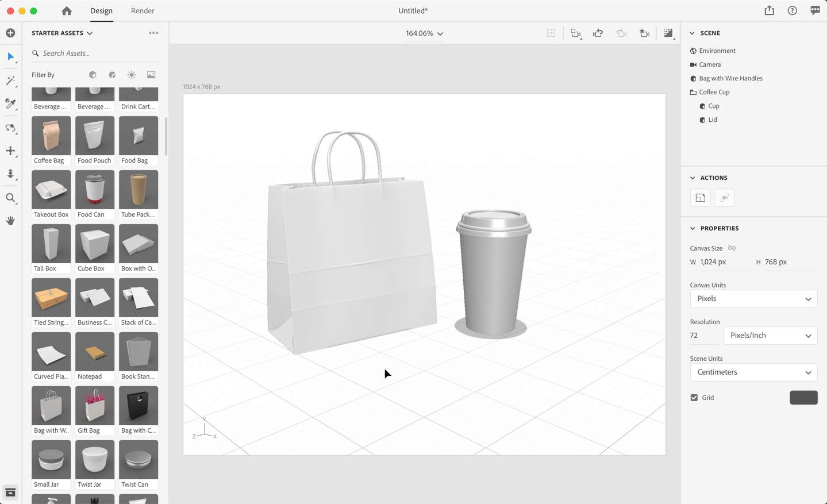Click the Notepad asset thumbnail
The image size is (827, 504).
[x=95, y=352]
